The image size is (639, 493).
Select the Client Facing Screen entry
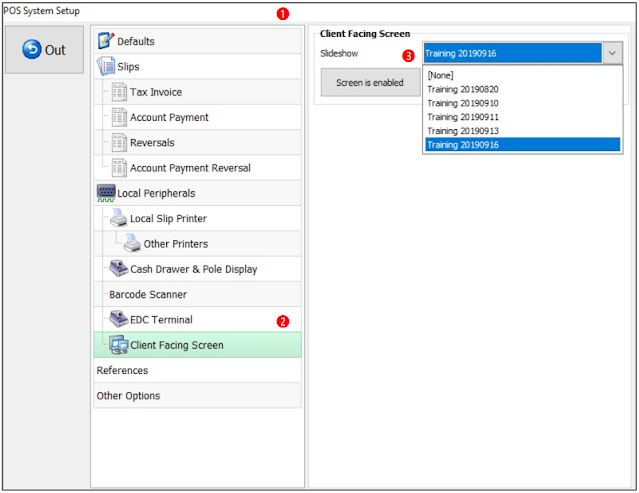coord(198,345)
